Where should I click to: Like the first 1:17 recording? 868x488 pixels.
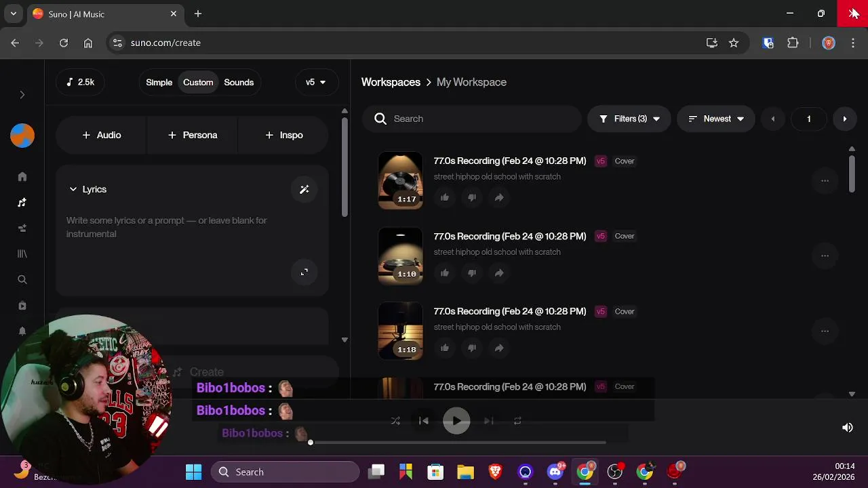pos(445,197)
